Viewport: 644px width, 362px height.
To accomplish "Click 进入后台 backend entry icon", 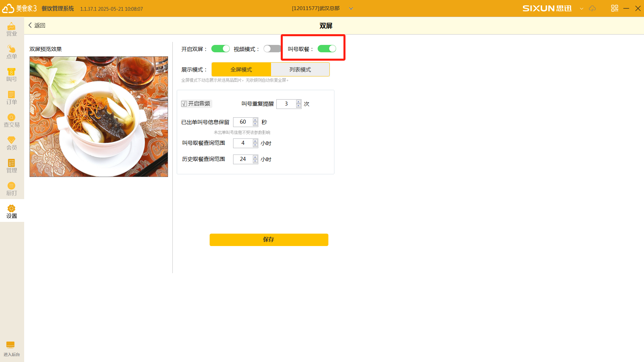I will [12, 349].
